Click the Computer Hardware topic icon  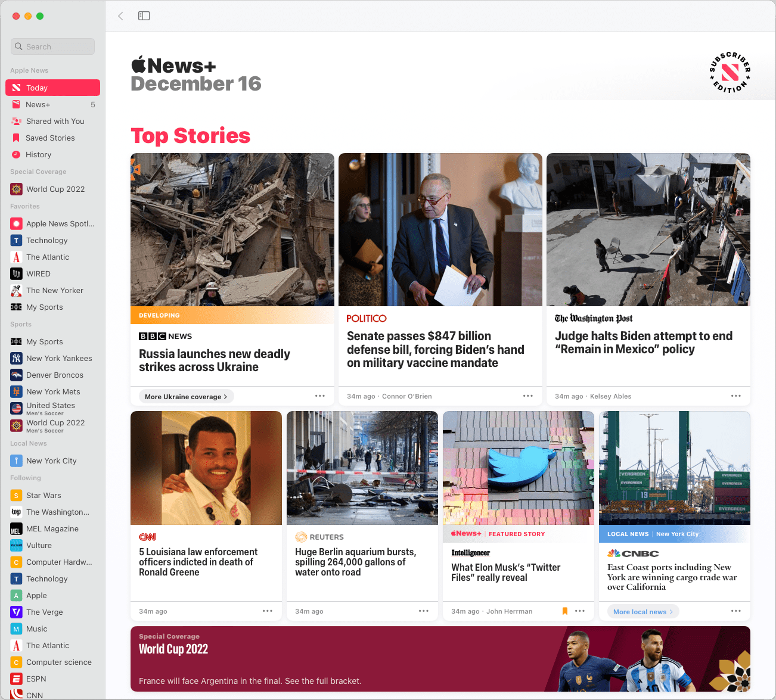tap(16, 562)
